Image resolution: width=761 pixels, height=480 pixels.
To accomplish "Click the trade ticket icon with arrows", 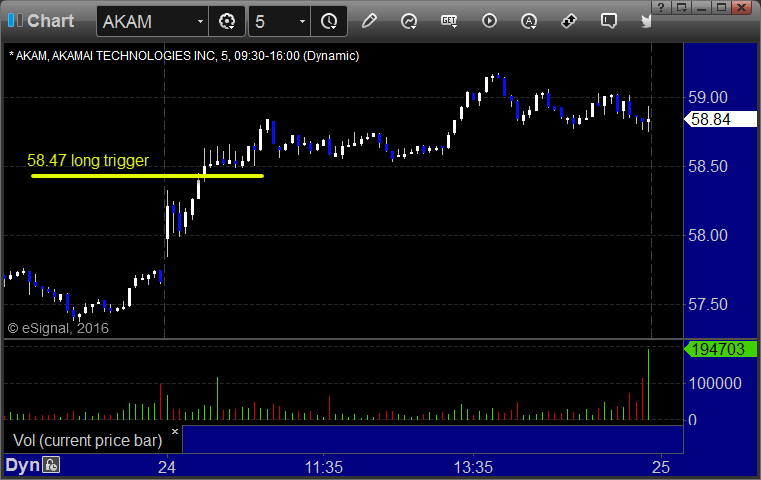I will click(x=568, y=21).
